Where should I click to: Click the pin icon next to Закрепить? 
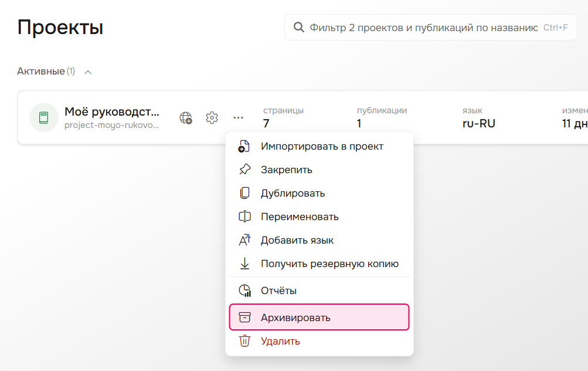(244, 169)
